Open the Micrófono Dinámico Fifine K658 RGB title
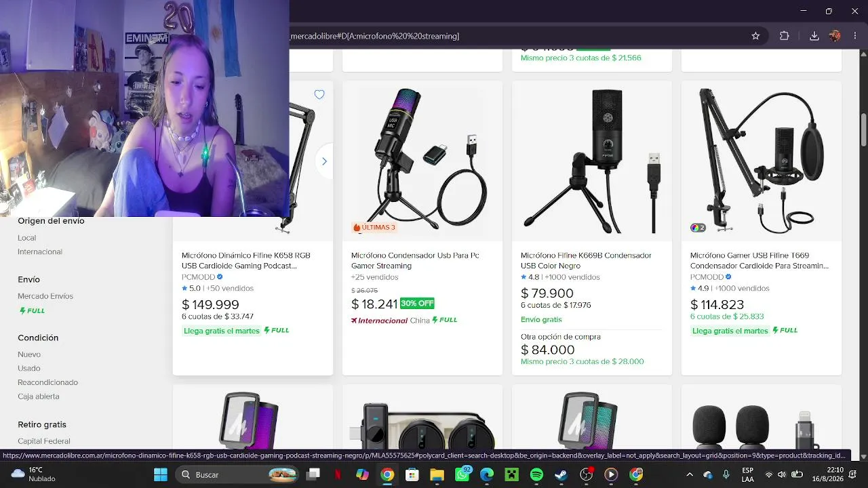868x488 pixels. (x=246, y=260)
